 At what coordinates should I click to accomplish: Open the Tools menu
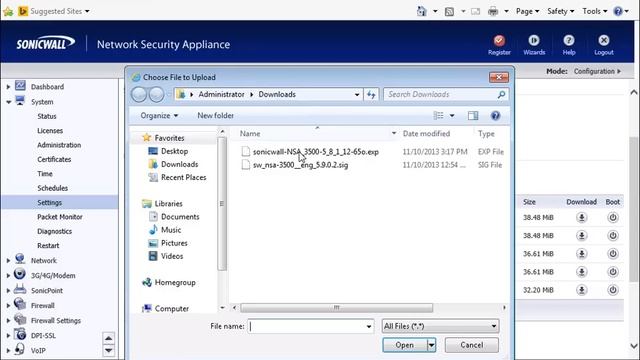pyautogui.click(x=595, y=11)
